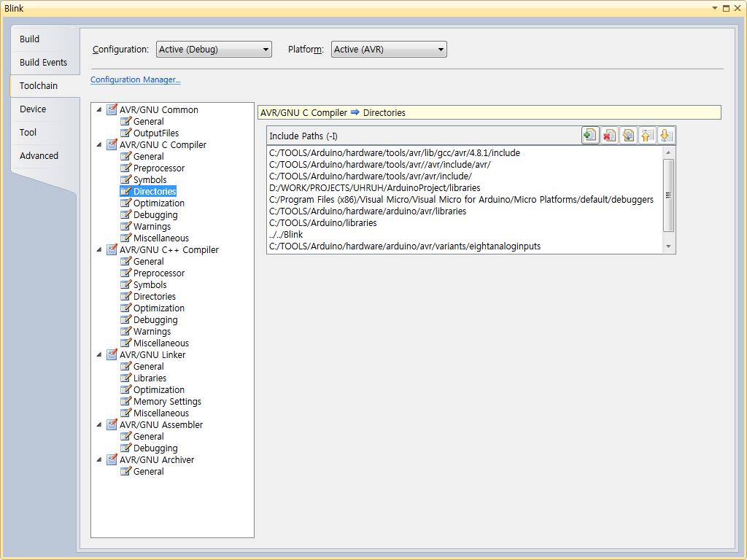This screenshot has width=747, height=560.
Task: Select the ../../Blink include path entry
Action: 286,235
